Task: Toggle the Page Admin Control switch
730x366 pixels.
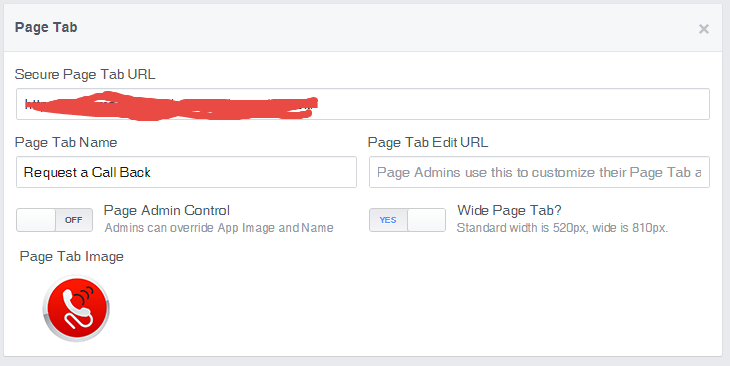Action: (54, 220)
